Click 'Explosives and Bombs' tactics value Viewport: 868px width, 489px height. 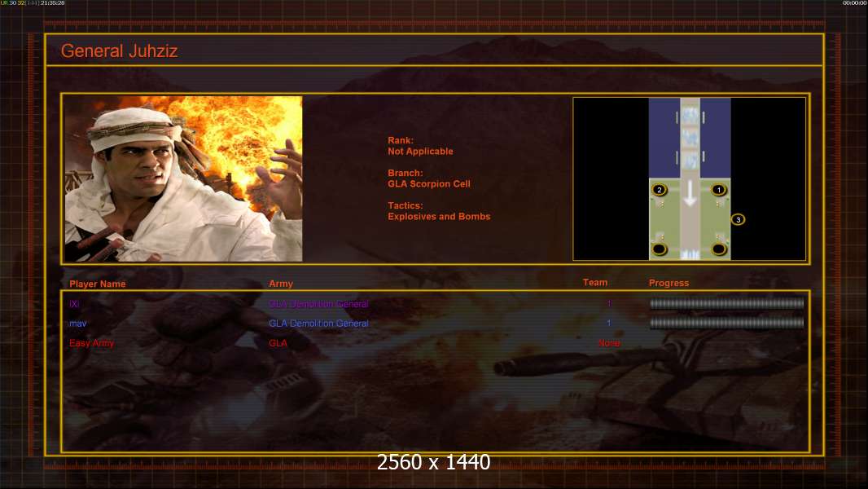(x=439, y=217)
